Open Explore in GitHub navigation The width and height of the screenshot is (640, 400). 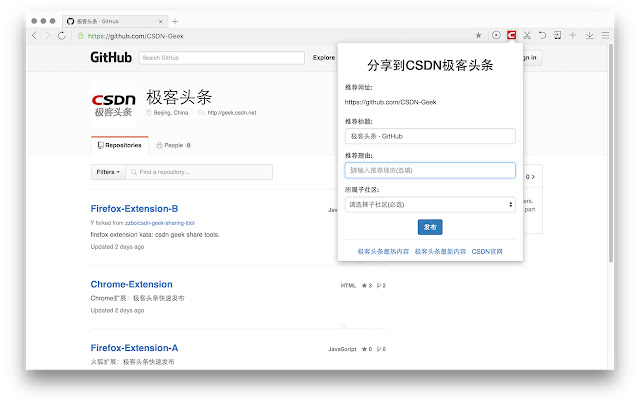(324, 58)
